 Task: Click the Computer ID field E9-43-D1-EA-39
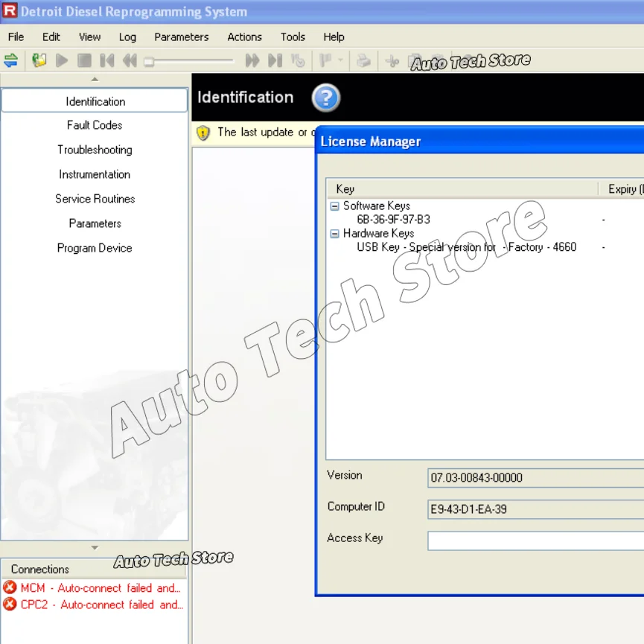(x=535, y=509)
